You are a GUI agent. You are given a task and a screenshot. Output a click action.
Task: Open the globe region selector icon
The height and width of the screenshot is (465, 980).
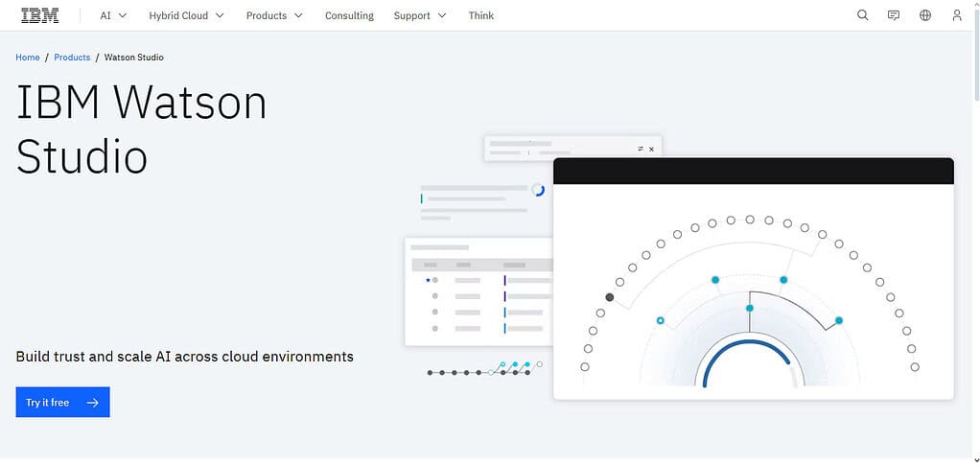(925, 15)
